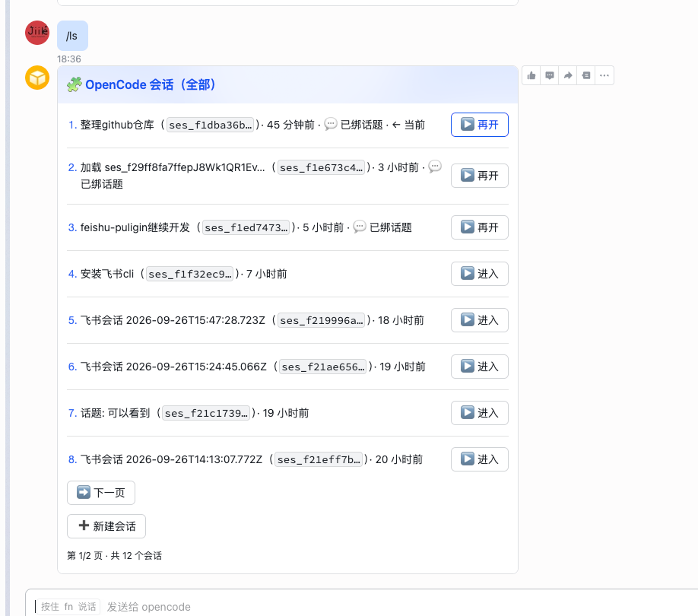The width and height of the screenshot is (698, 616).
Task: Go to next page with 下一页
Action: click(x=101, y=493)
